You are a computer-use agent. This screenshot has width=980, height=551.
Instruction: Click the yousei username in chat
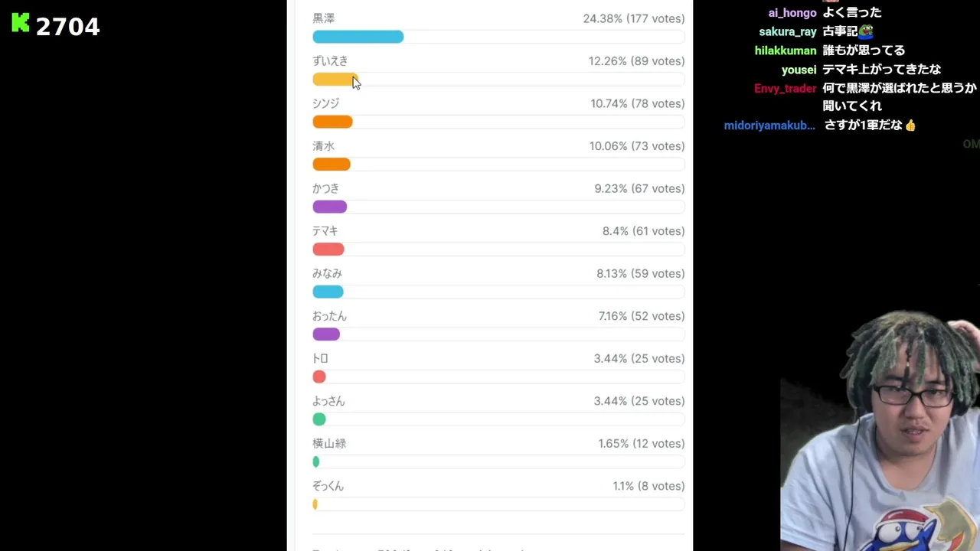pyautogui.click(x=799, y=70)
